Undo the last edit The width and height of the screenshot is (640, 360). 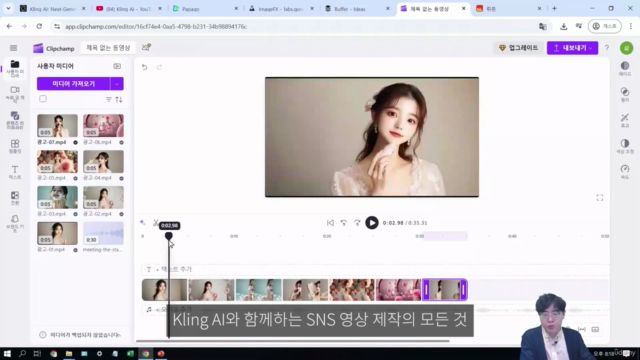pos(144,67)
